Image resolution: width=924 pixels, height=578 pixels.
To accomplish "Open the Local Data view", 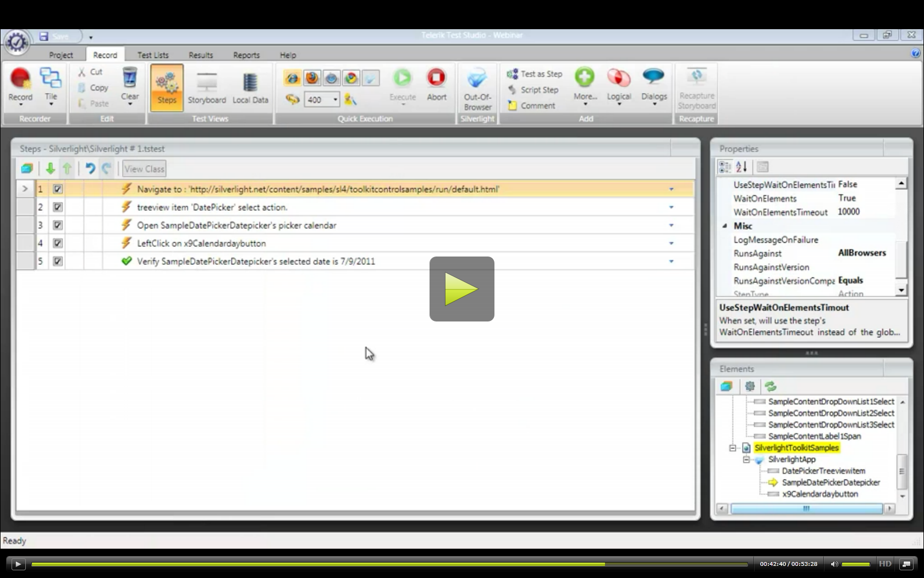I will 250,88.
